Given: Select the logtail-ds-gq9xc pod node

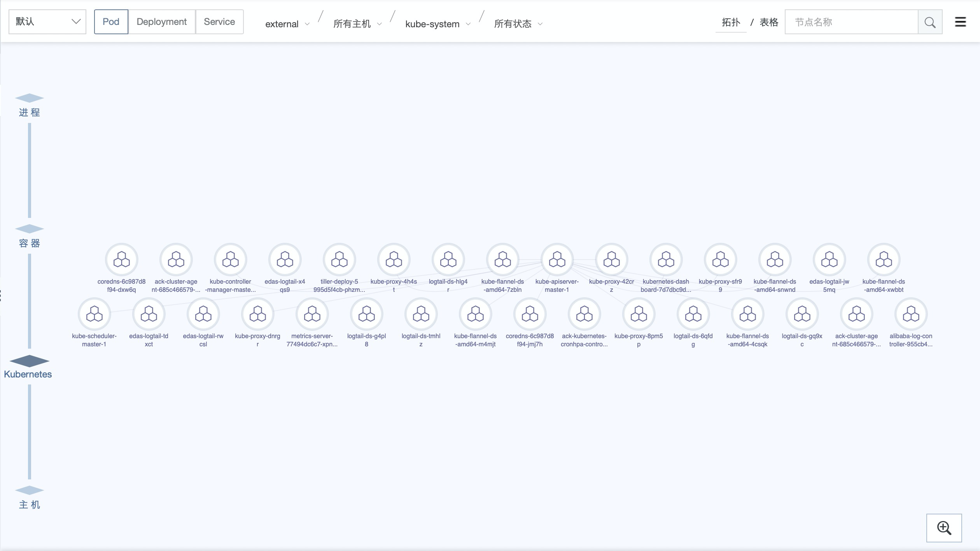Looking at the screenshot, I should (x=802, y=314).
